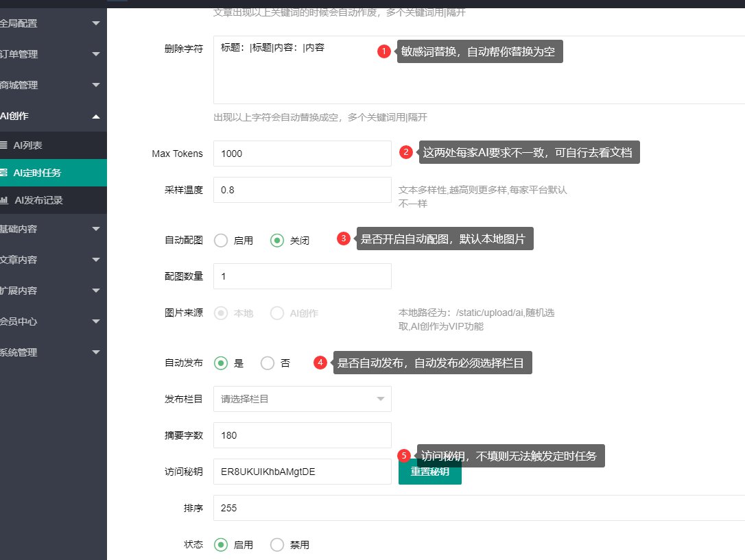Viewport: 745px width, 560px height.
Task: Click the 扩展内容 sidebar label
Action: point(19,291)
